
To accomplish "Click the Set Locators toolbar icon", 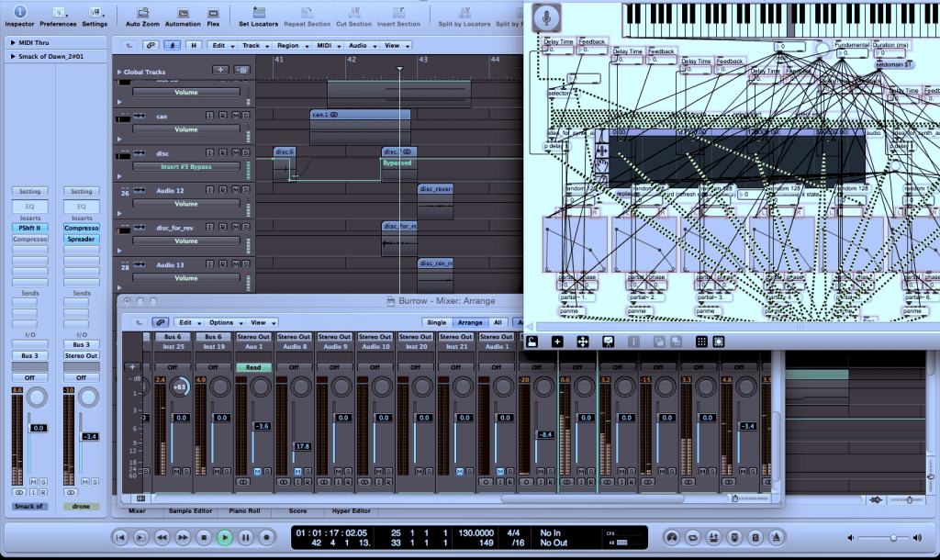I will point(258,12).
